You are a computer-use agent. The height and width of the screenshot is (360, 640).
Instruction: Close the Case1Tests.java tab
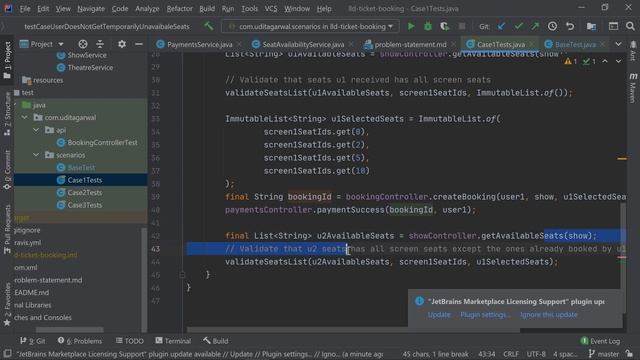click(x=532, y=44)
